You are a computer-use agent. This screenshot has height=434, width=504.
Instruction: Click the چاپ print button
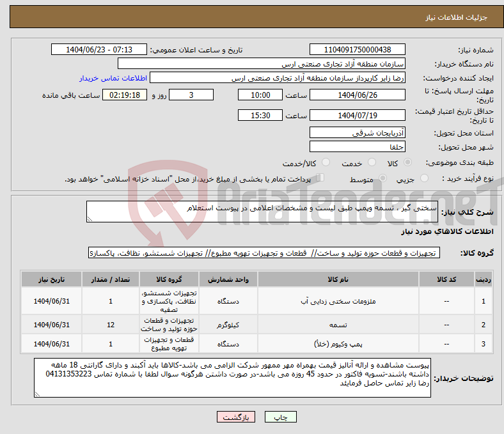[x=281, y=417]
